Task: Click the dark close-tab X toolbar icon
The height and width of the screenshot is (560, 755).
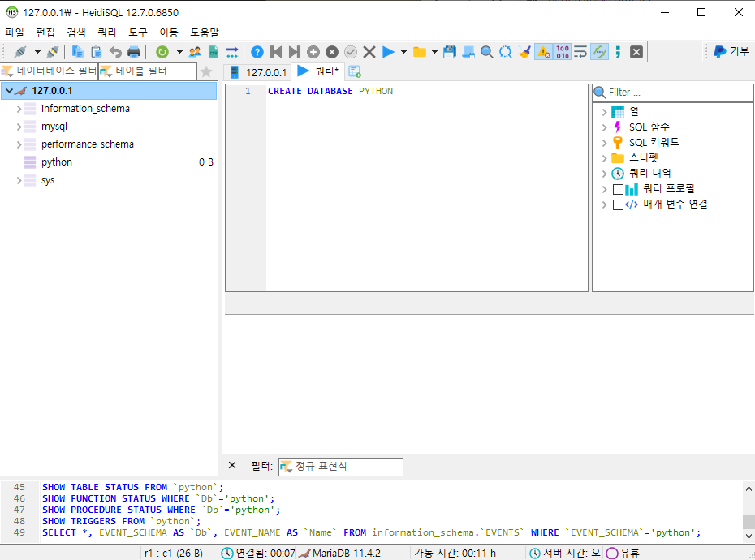Action: click(636, 51)
